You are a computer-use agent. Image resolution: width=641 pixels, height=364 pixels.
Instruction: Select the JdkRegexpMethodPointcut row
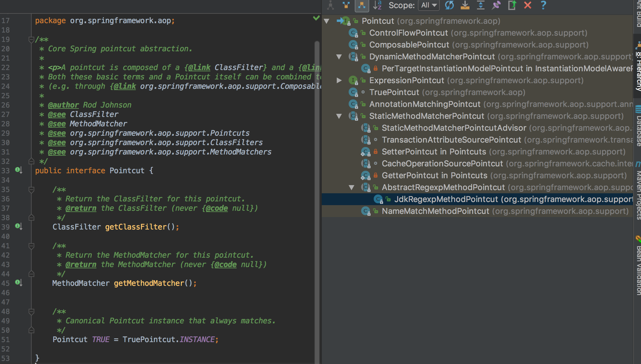477,199
